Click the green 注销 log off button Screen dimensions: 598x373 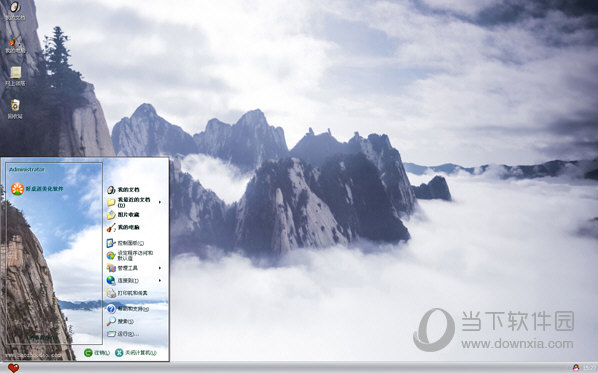97,353
